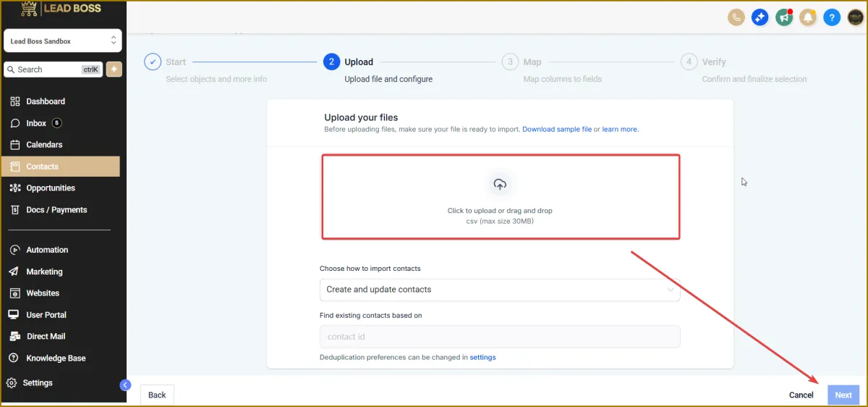Click the Inbox chat bubble icon
This screenshot has height=407, width=868.
click(x=15, y=123)
